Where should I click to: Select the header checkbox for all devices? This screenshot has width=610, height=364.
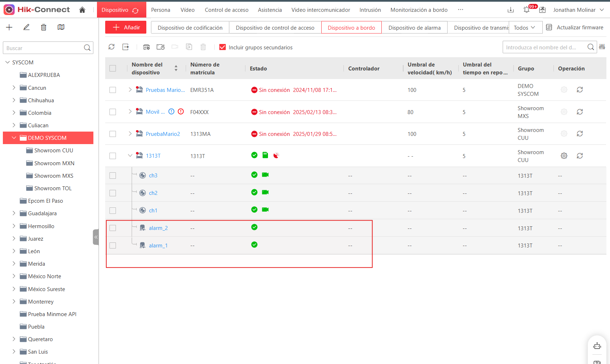click(113, 68)
